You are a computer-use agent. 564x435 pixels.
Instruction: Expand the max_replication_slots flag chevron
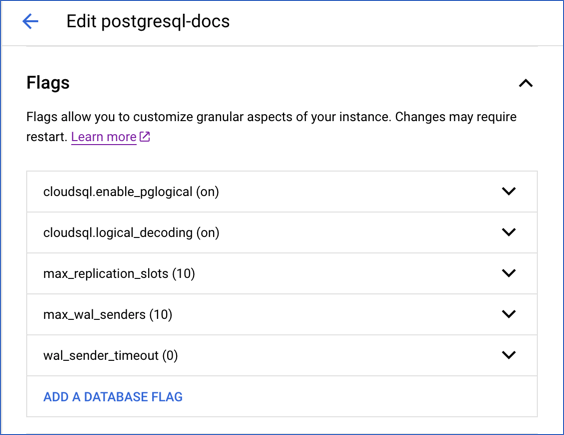pos(509,273)
